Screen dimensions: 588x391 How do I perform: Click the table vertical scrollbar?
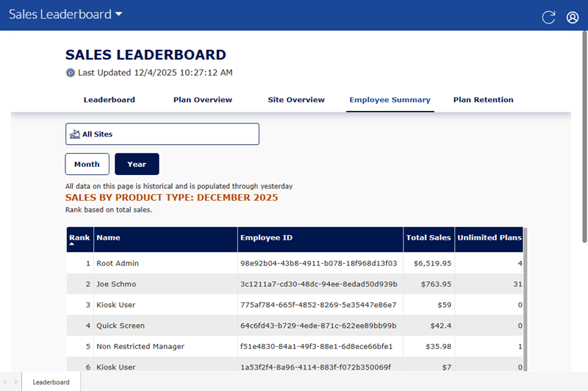pyautogui.click(x=525, y=294)
